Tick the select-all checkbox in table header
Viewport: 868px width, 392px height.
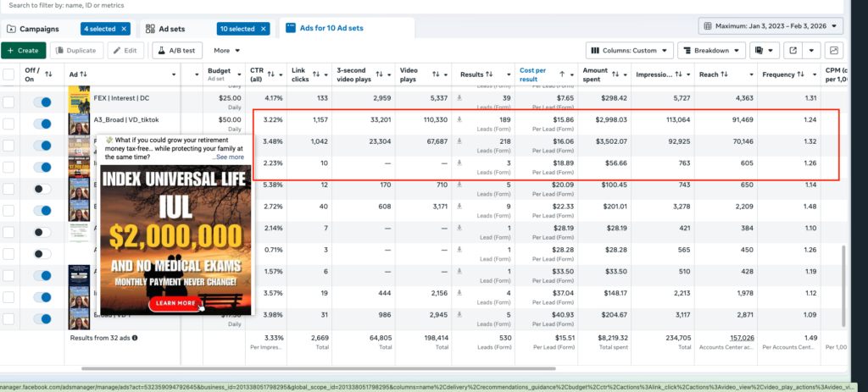coord(8,75)
